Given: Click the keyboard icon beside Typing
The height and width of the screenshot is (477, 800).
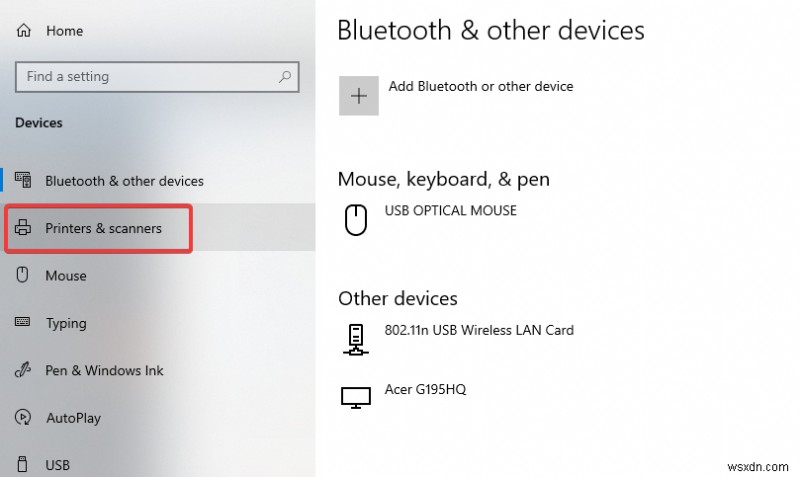Looking at the screenshot, I should pyautogui.click(x=23, y=323).
